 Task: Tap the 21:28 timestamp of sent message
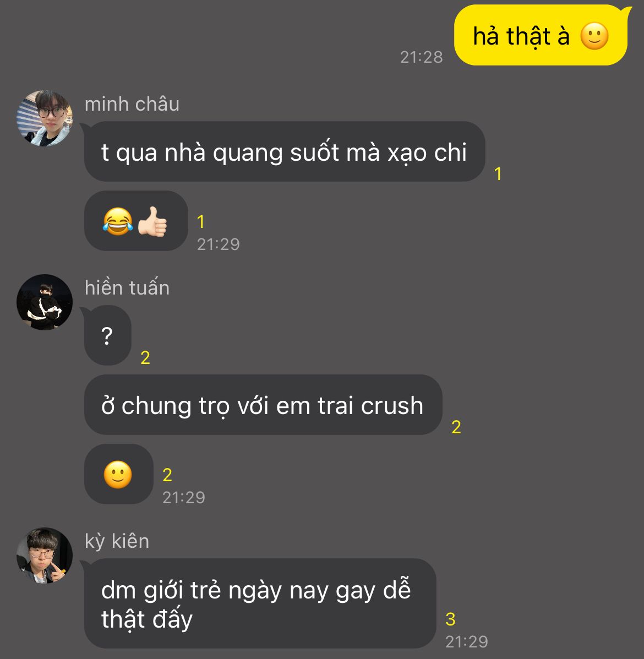pyautogui.click(x=421, y=57)
